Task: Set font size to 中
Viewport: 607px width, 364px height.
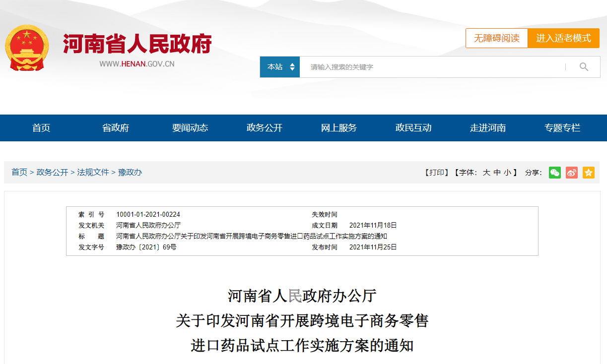Action: [x=497, y=173]
